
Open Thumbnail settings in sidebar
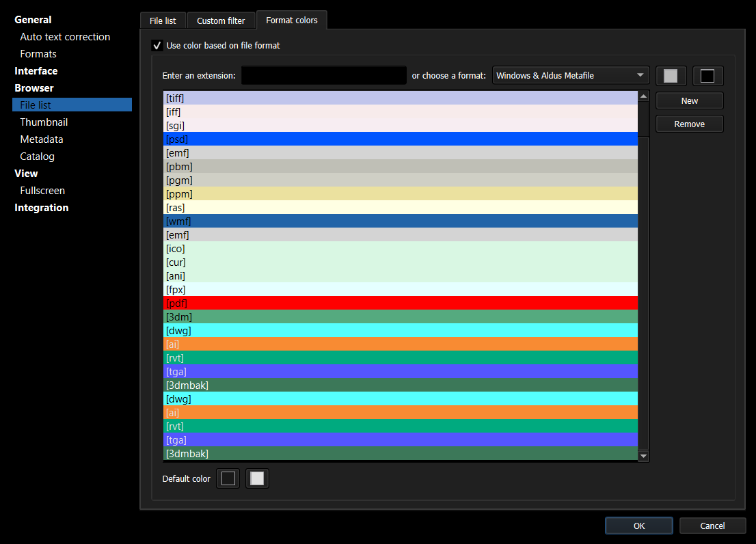[x=44, y=122]
